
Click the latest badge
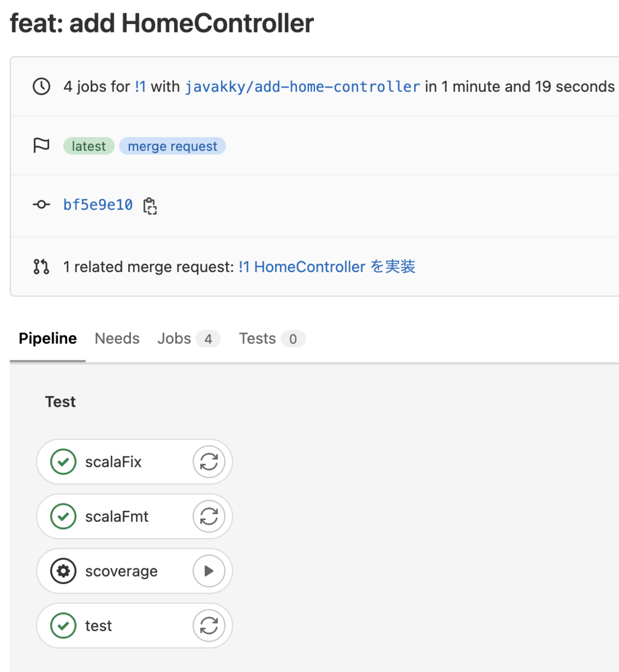(88, 146)
